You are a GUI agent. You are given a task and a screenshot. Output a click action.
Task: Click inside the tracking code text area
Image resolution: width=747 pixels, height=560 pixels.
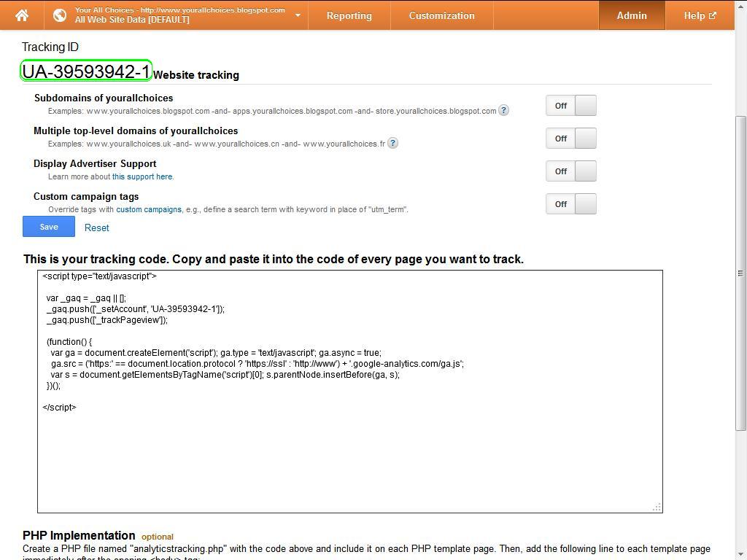coord(349,392)
